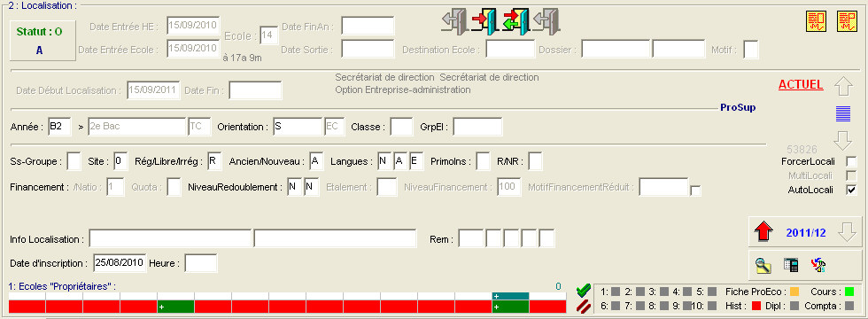Click the Quota input field

(174, 187)
